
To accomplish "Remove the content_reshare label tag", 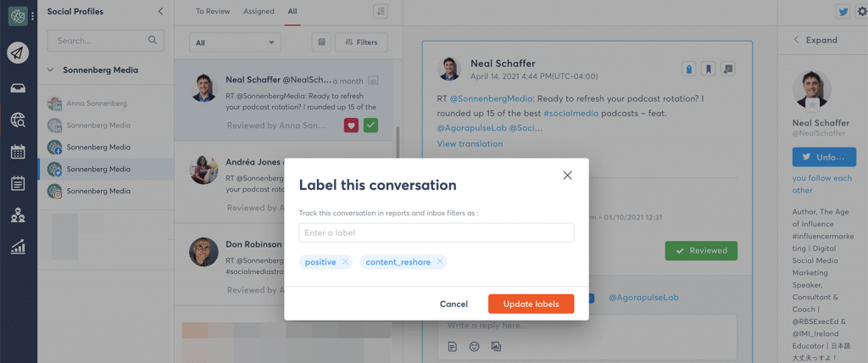I will (x=440, y=262).
